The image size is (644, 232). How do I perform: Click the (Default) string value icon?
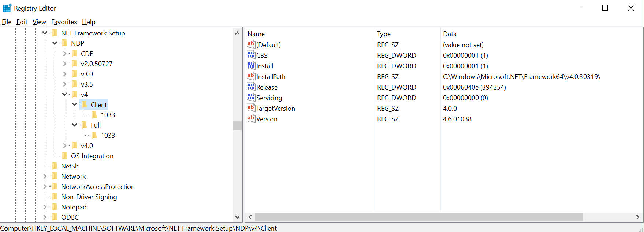coord(251,45)
